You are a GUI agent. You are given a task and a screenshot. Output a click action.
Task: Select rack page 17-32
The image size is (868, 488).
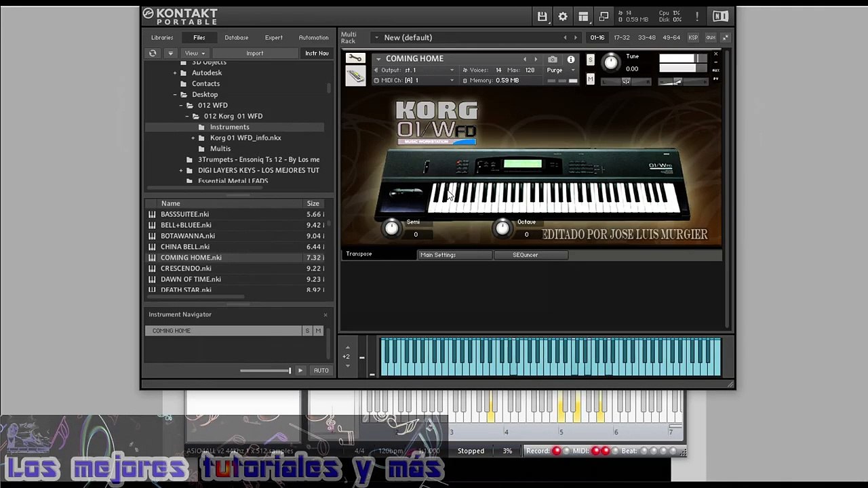point(622,38)
